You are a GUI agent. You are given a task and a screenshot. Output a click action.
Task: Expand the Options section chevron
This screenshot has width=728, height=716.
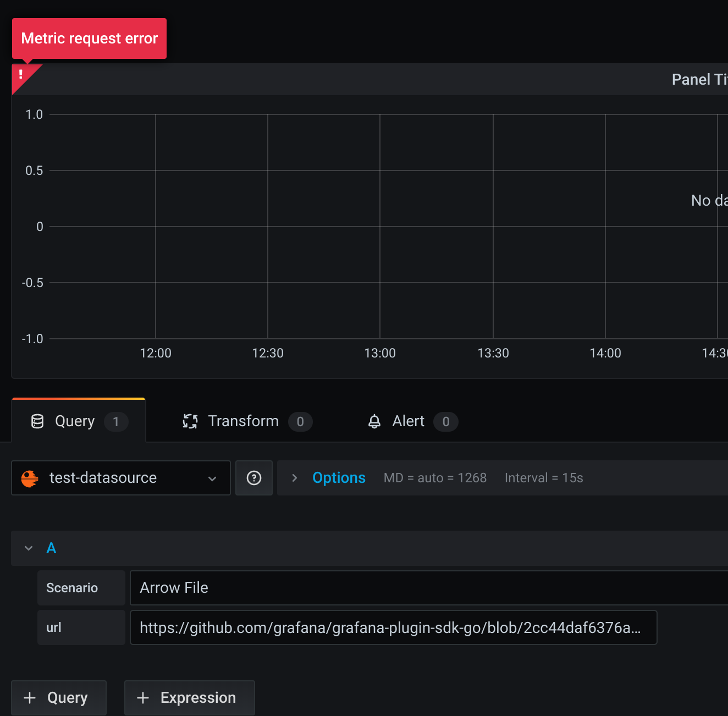[x=295, y=478]
